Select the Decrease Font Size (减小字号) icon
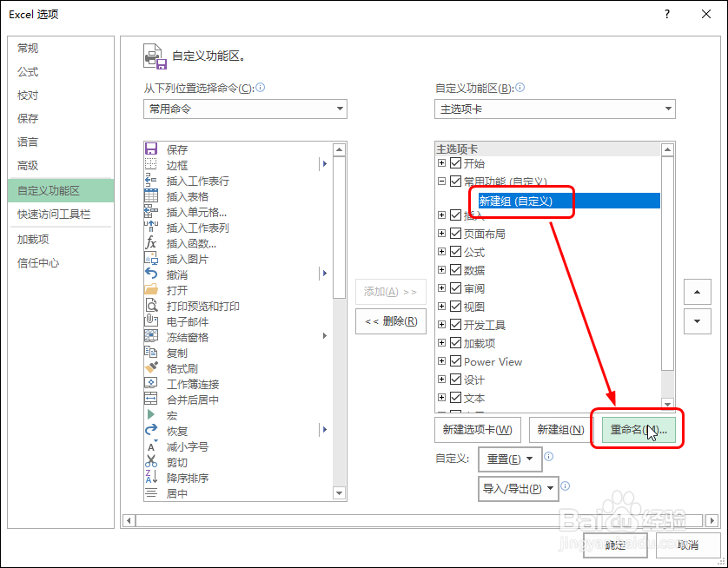The height and width of the screenshot is (568, 728). (x=151, y=446)
